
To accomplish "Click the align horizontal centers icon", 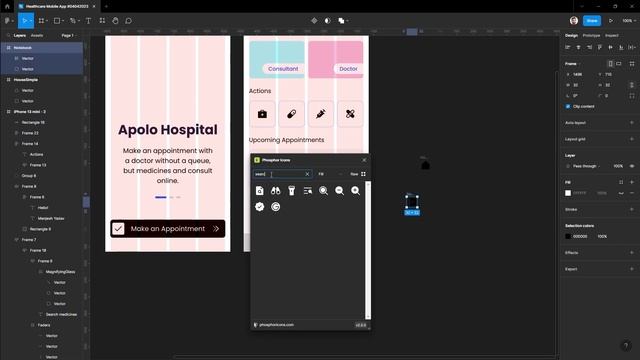I will coord(578,47).
